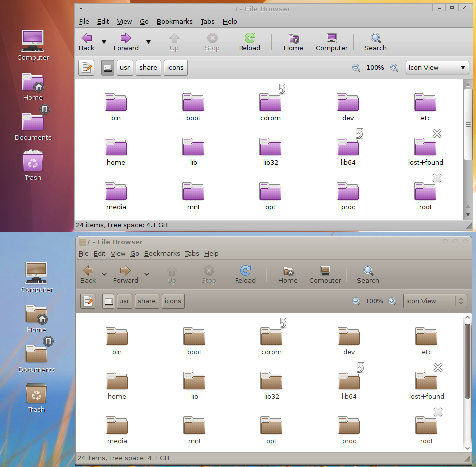Viewport: 476px width, 467px height.
Task: Open Forward history dropdown in bottom window
Action: click(147, 274)
